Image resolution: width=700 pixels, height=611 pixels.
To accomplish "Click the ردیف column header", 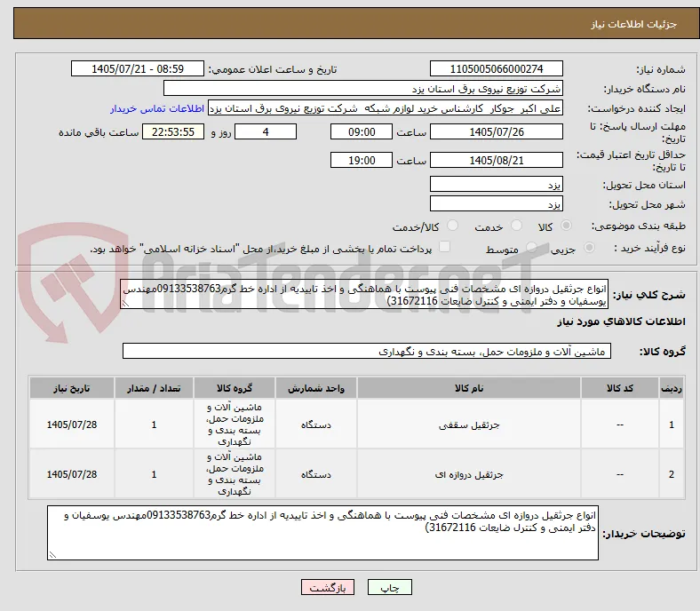I will [671, 388].
